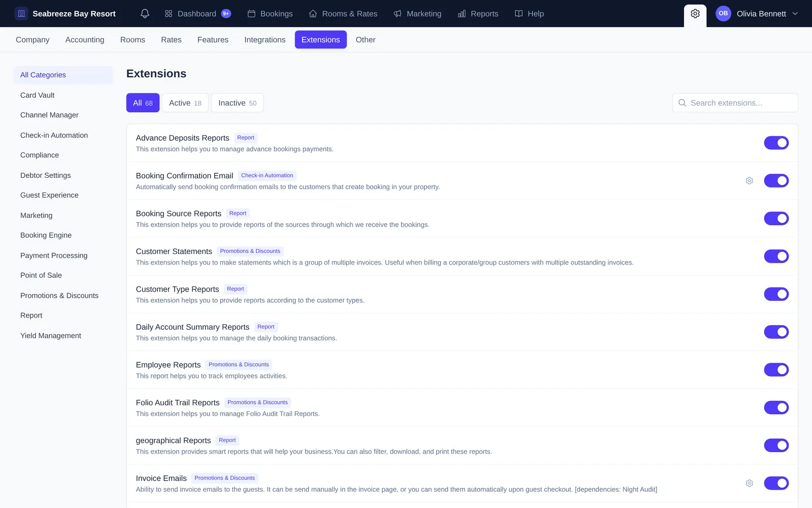Open the Company settings tab
812x508 pixels.
coord(32,40)
